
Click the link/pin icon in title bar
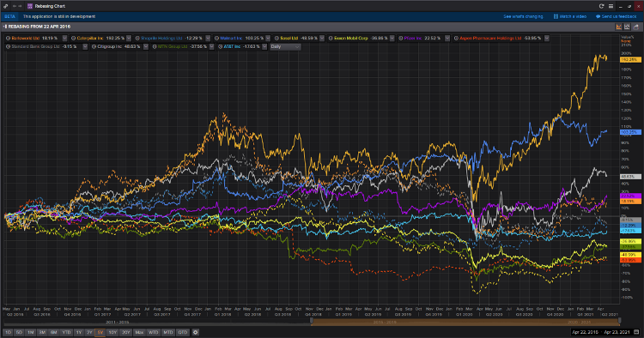(5, 6)
